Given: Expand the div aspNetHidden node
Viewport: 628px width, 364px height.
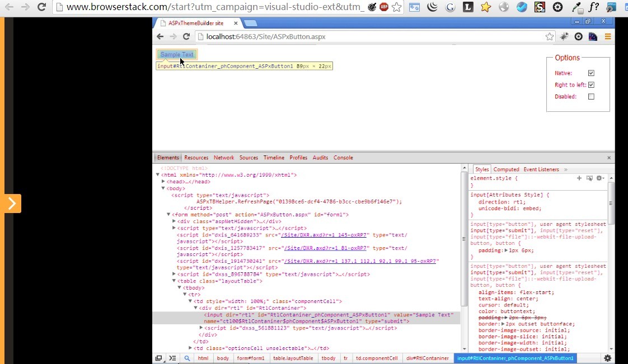Looking at the screenshot, I should coord(174,221).
